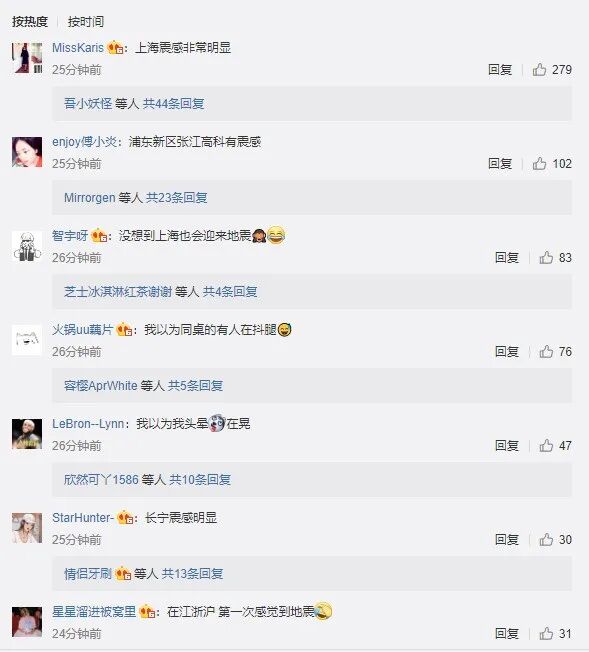This screenshot has width=589, height=652.
Task: Click thumbs-up icon on enjoy傅小炎's comment
Action: coord(540,163)
